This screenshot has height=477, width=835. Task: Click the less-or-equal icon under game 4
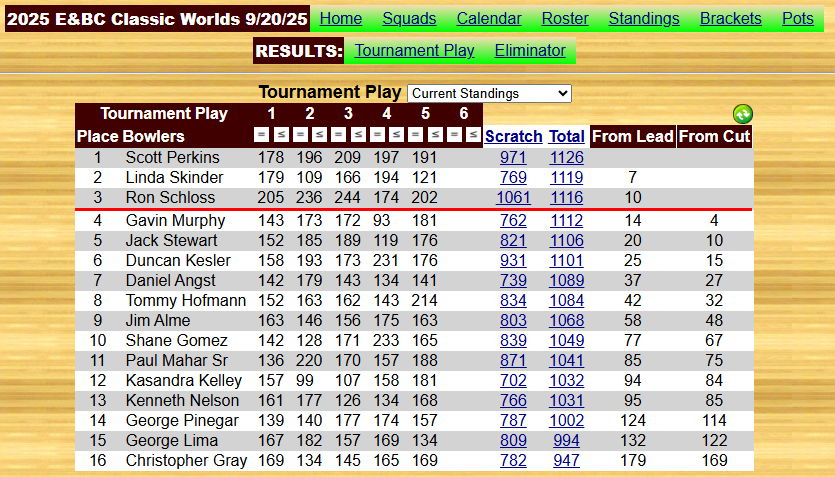(x=396, y=135)
